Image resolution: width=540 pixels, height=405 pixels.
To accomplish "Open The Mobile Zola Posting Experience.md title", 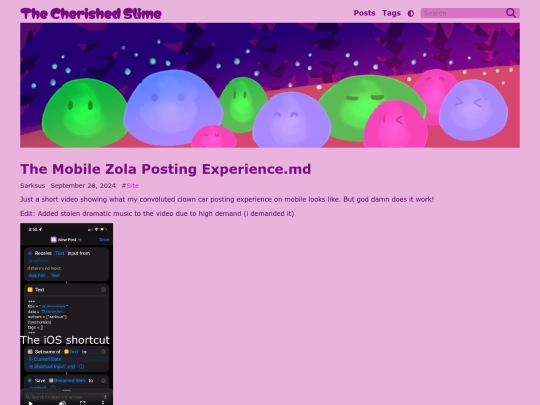I will click(165, 169).
